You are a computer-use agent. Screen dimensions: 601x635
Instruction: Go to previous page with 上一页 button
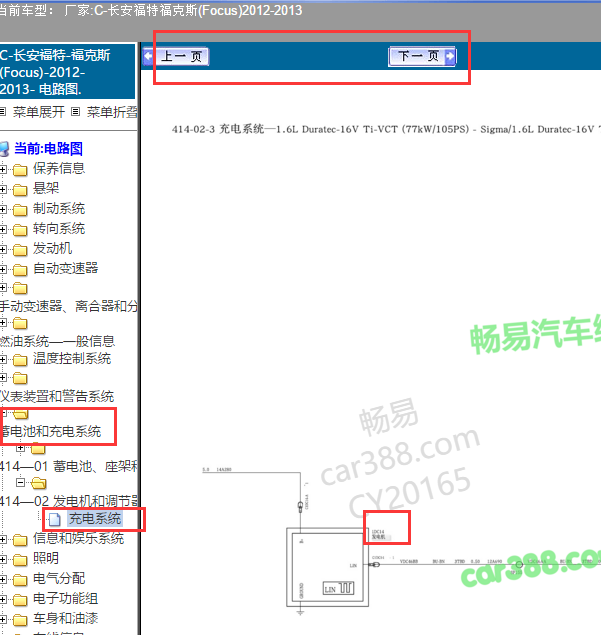pyautogui.click(x=176, y=56)
